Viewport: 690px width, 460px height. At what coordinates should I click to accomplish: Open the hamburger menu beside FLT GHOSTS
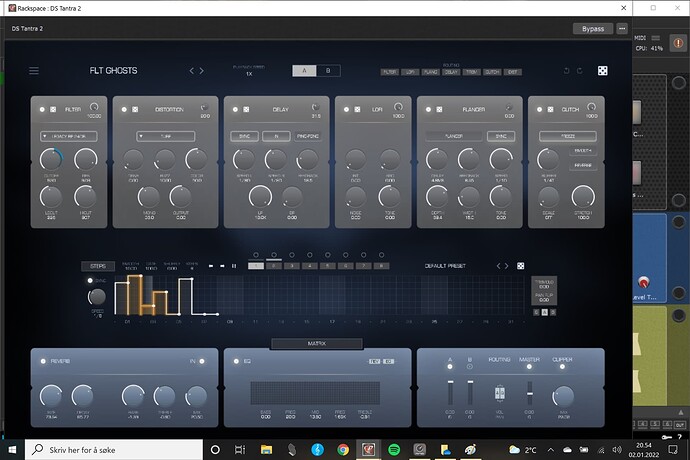34,71
